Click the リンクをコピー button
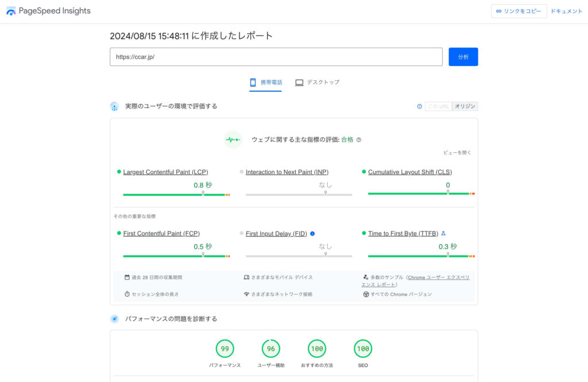Screen dimensions: 588x382 519,11
